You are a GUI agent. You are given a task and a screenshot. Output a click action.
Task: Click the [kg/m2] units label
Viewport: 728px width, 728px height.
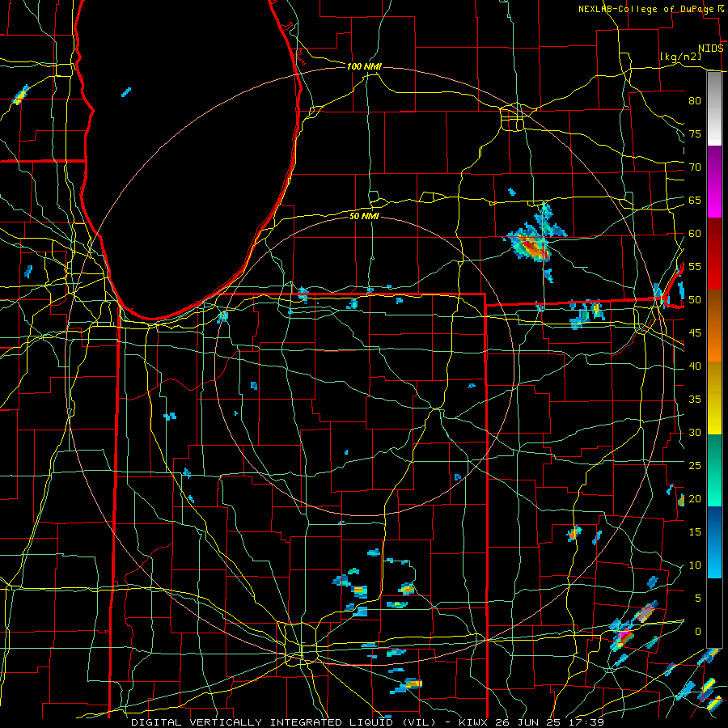pyautogui.click(x=680, y=57)
